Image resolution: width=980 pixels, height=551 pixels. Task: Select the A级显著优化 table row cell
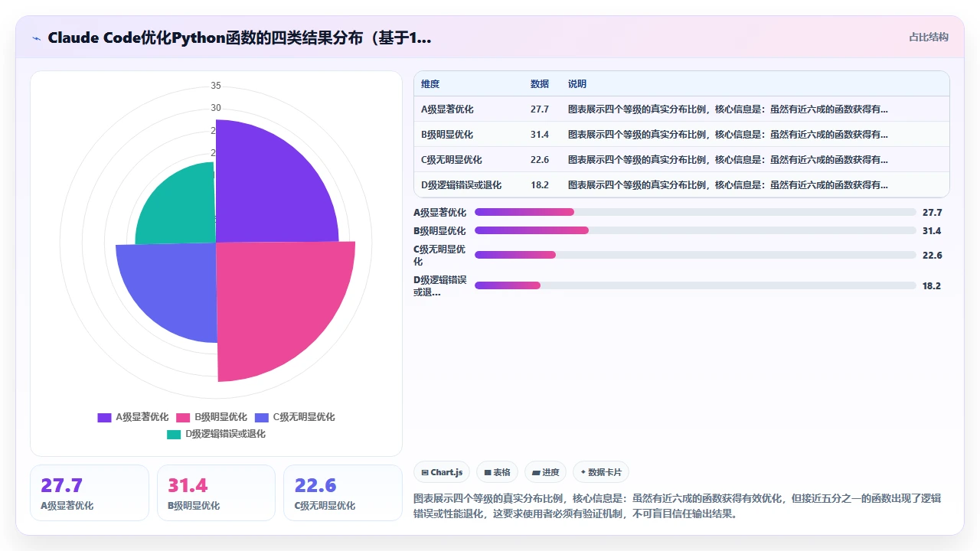[447, 109]
